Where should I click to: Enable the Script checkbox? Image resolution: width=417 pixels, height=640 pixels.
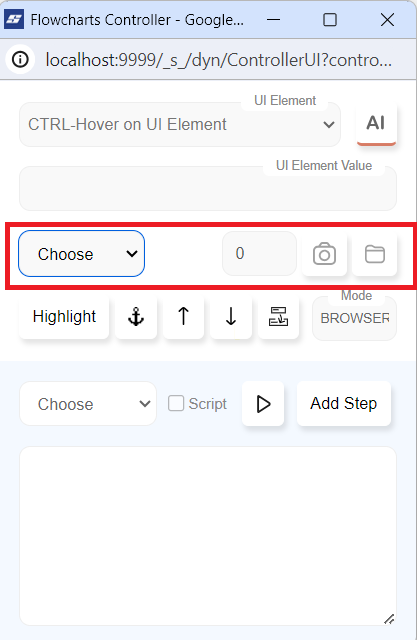pyautogui.click(x=176, y=403)
